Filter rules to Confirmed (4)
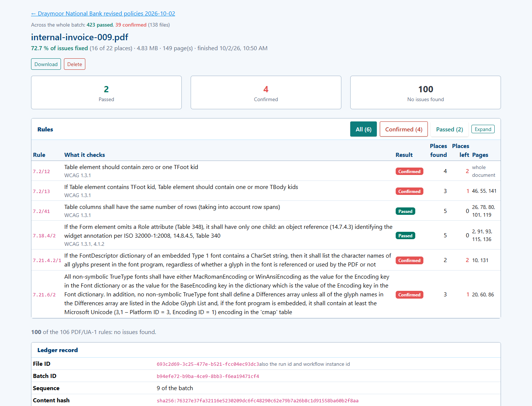 404,129
